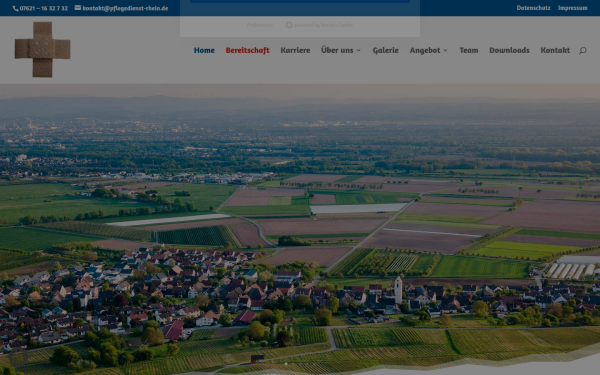Open the Downloads menu item
This screenshot has height=375, width=600.
[x=509, y=50]
